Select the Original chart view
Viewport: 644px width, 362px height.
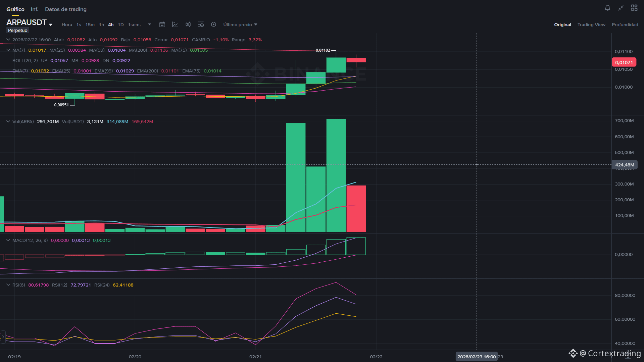(x=562, y=24)
